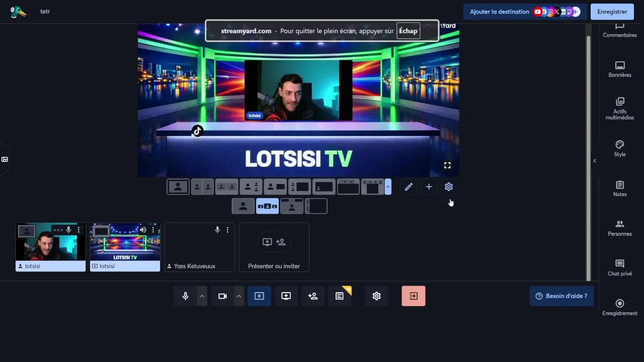
Task: Click Ajouter la destination button
Action: [525, 12]
